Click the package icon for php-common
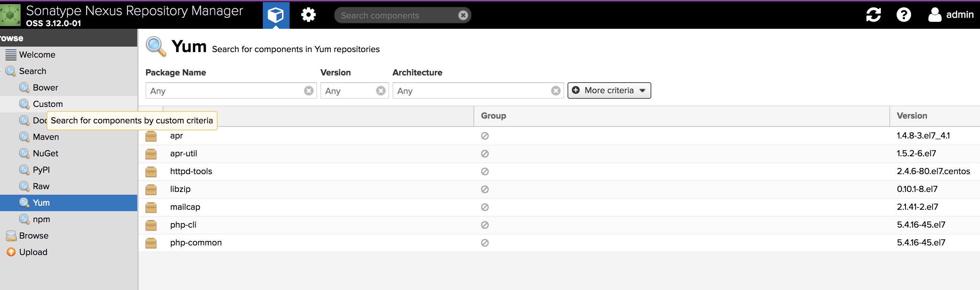Screen dimensions: 980x290 pyautogui.click(x=151, y=243)
